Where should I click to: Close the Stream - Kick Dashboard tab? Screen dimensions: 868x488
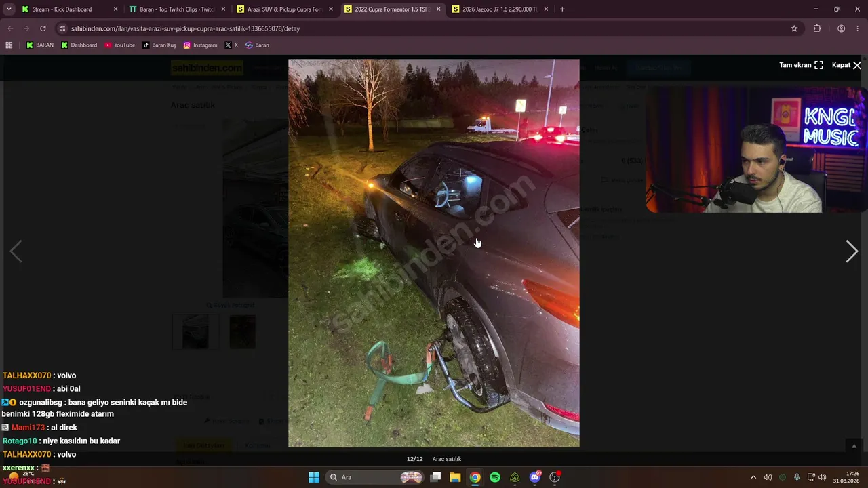[x=115, y=9]
